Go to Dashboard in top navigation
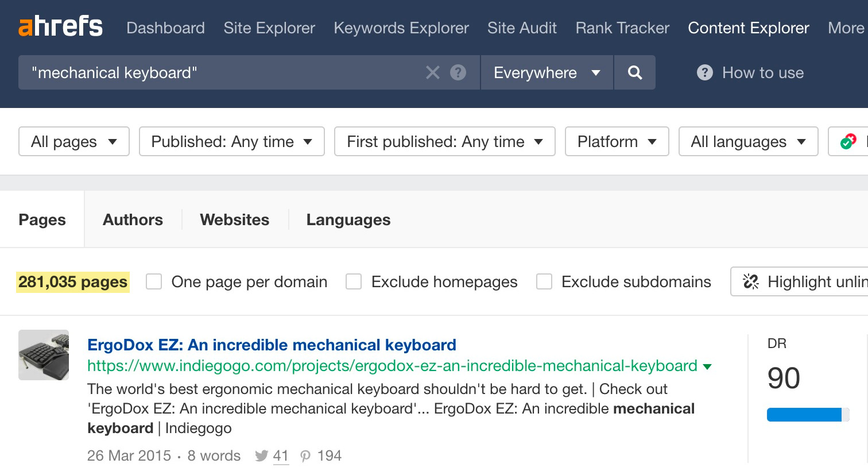 pyautogui.click(x=165, y=28)
